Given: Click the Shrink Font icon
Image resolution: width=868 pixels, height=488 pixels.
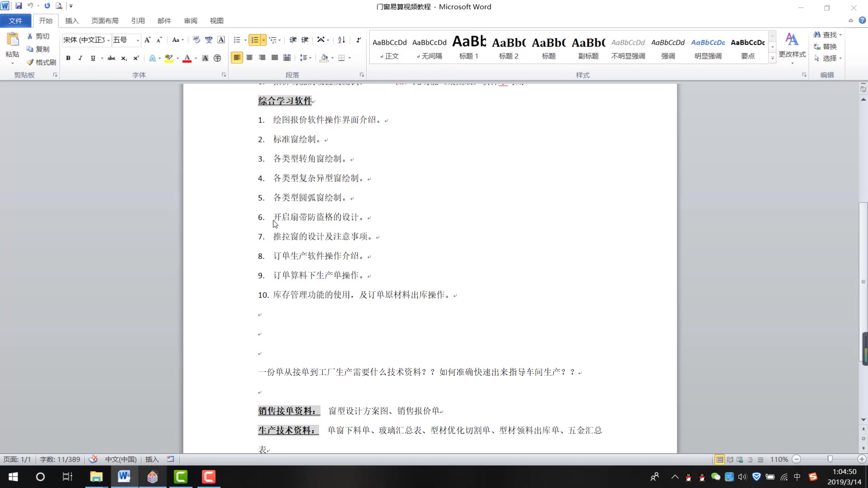Looking at the screenshot, I should click(x=159, y=40).
